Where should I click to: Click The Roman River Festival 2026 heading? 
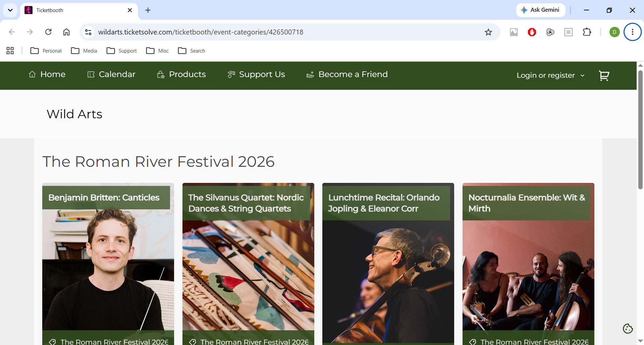(x=158, y=161)
